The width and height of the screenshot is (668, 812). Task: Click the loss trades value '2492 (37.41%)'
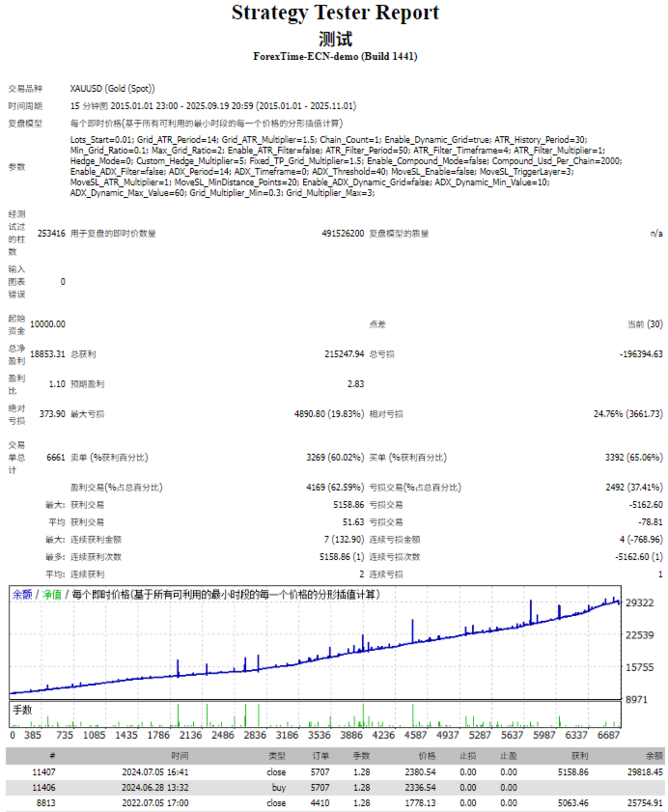(634, 488)
